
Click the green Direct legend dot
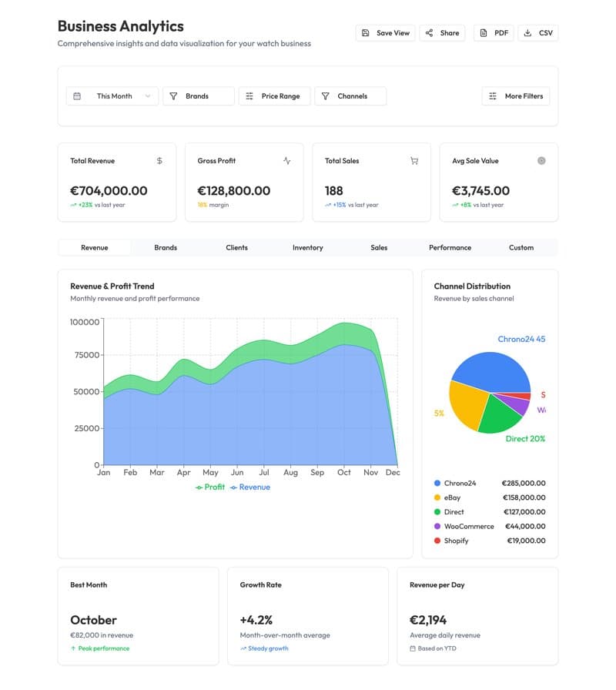coord(437,512)
